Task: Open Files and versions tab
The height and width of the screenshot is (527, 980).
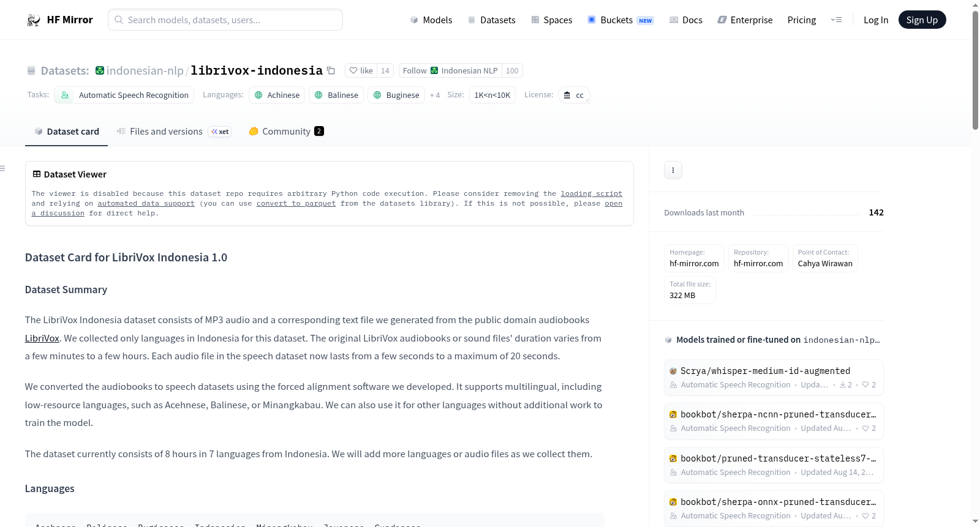Action: point(173,132)
